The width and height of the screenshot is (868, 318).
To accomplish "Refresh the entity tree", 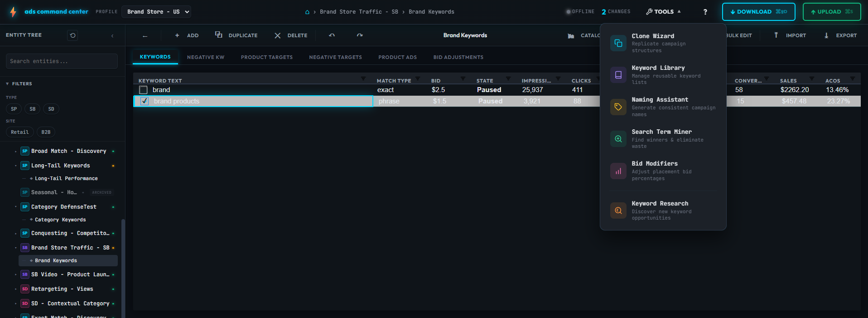I will coord(72,35).
